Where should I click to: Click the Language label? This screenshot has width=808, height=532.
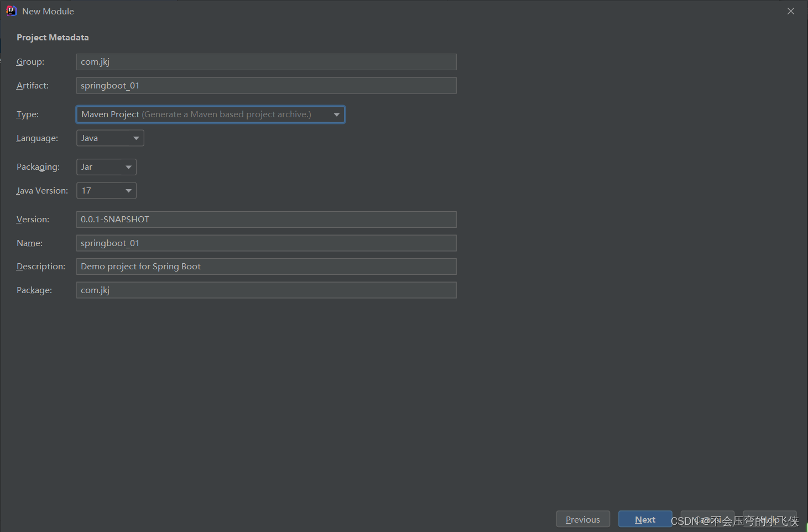[37, 138]
